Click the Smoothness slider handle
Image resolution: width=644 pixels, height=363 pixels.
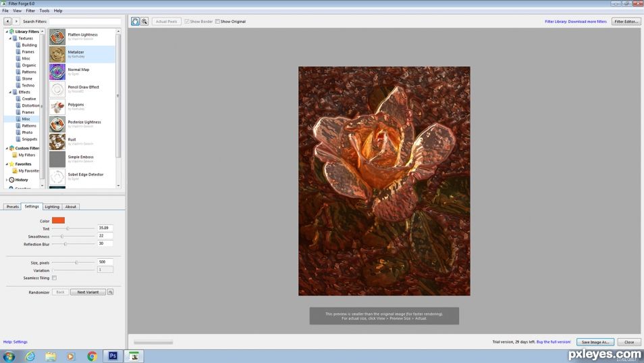pyautogui.click(x=62, y=237)
